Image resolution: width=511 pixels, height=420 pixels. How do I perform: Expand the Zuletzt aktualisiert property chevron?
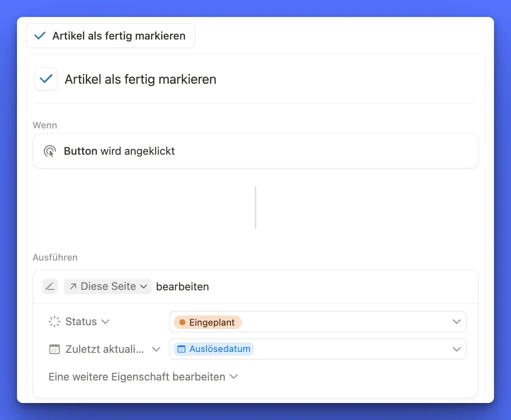click(x=156, y=349)
